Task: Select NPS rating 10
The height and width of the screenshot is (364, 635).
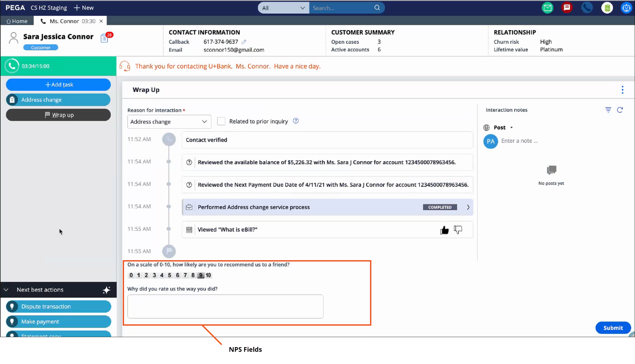Action: pyautogui.click(x=208, y=275)
